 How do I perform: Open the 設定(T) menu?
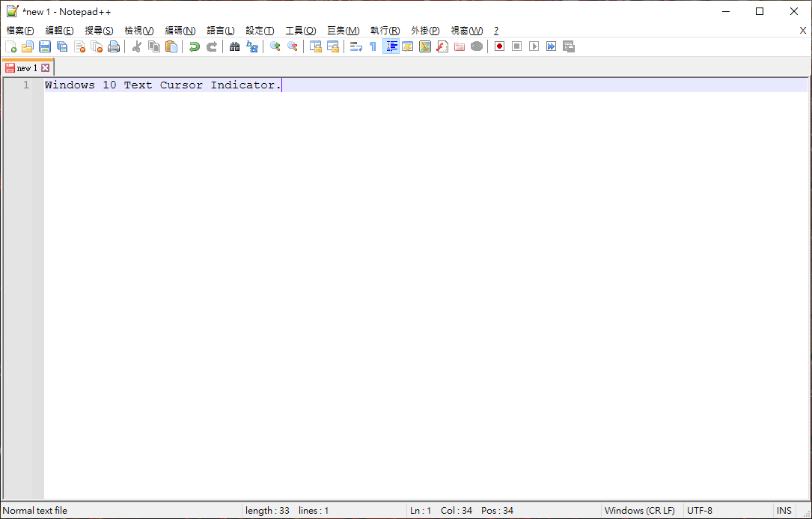260,31
